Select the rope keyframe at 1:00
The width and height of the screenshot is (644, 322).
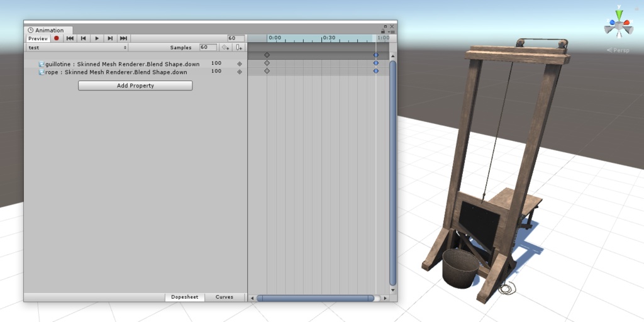click(x=376, y=71)
